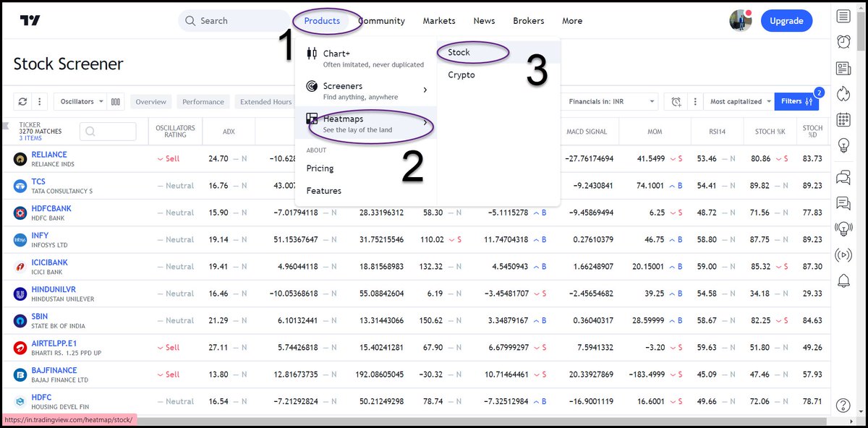Viewport: 868px width, 428px height.
Task: Open the INFY ticker link
Action: click(41, 236)
